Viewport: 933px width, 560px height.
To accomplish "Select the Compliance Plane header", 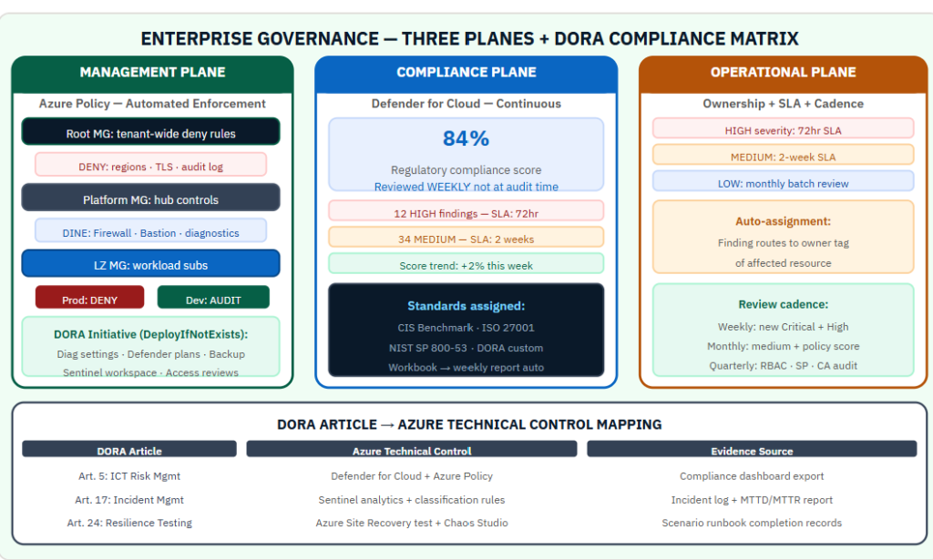I will point(466,73).
